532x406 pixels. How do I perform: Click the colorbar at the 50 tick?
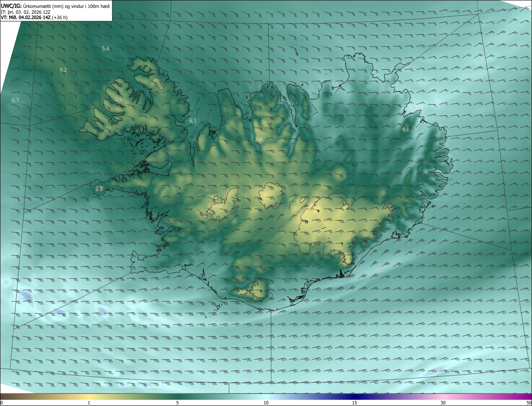(529, 403)
